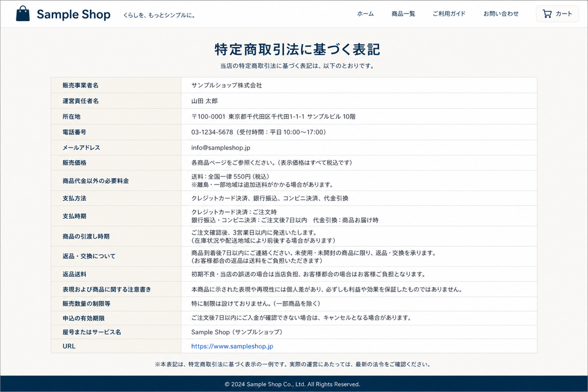Image resolution: width=588 pixels, height=392 pixels.
Task: Click the text クレジットカード決済：ご注文時
Action: [234, 212]
